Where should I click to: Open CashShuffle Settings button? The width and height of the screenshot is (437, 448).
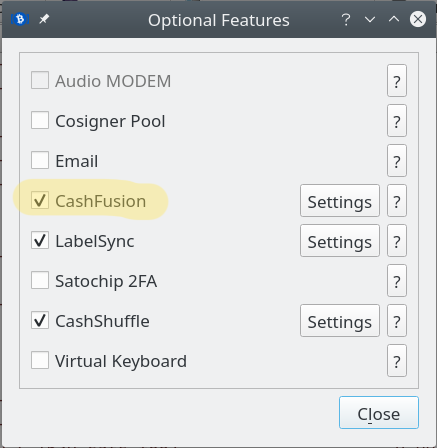point(340,321)
